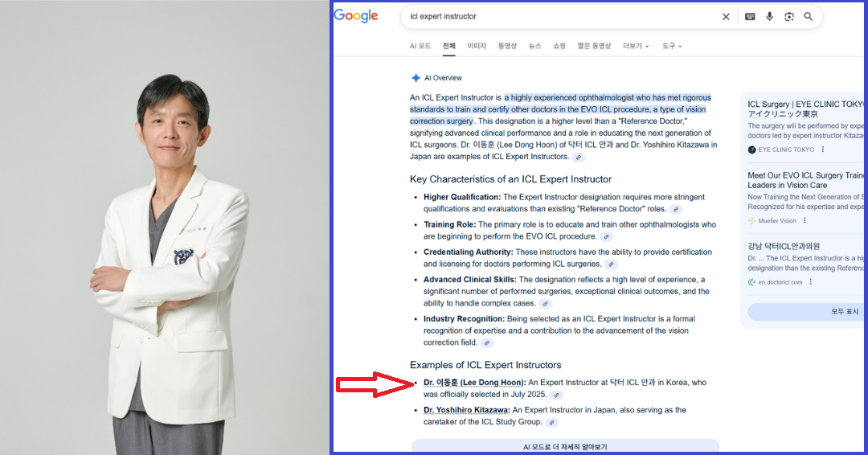Screen dimensions: 868x455
Task: Open 'ICL Surgery | EYE CLINIC TOKYO' source link
Action: [805, 109]
